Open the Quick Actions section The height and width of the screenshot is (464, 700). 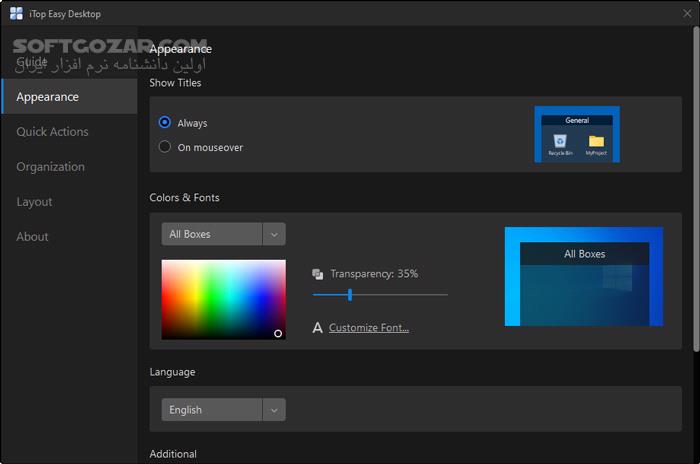pos(52,132)
